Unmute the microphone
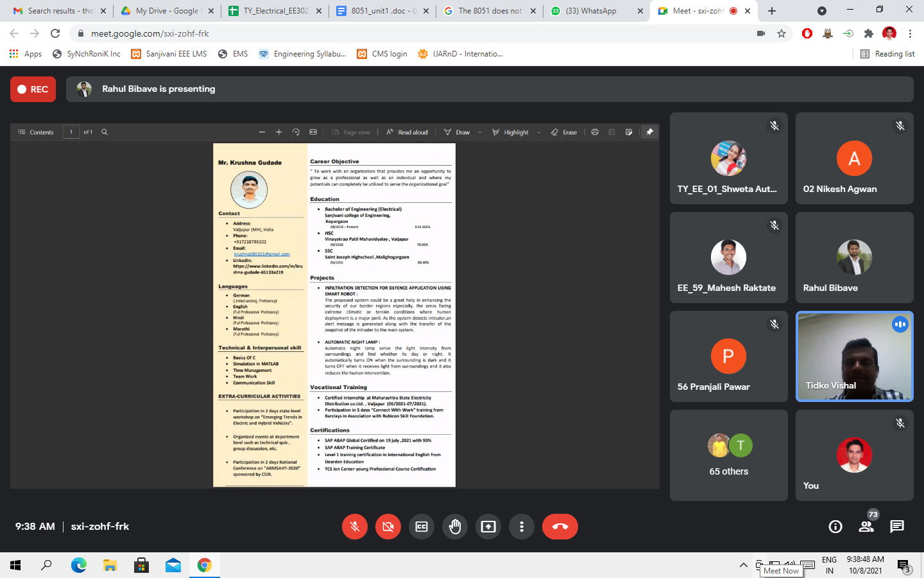The height and width of the screenshot is (578, 924). click(354, 527)
